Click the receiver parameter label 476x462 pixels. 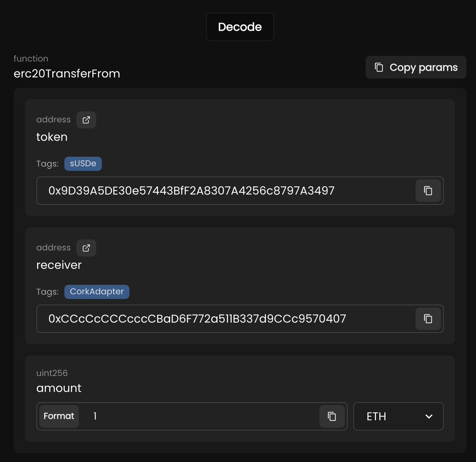(59, 265)
